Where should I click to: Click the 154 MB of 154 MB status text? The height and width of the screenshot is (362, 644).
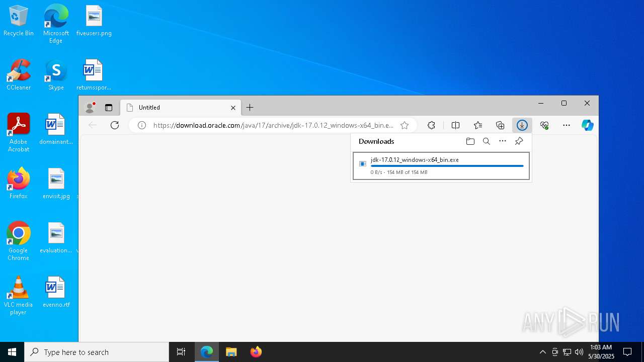407,172
